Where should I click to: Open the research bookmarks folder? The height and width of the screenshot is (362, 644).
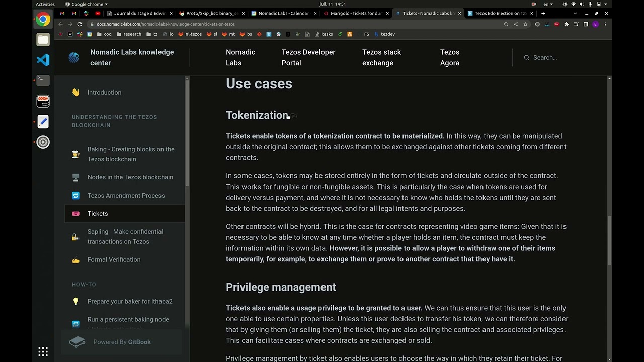[129, 34]
